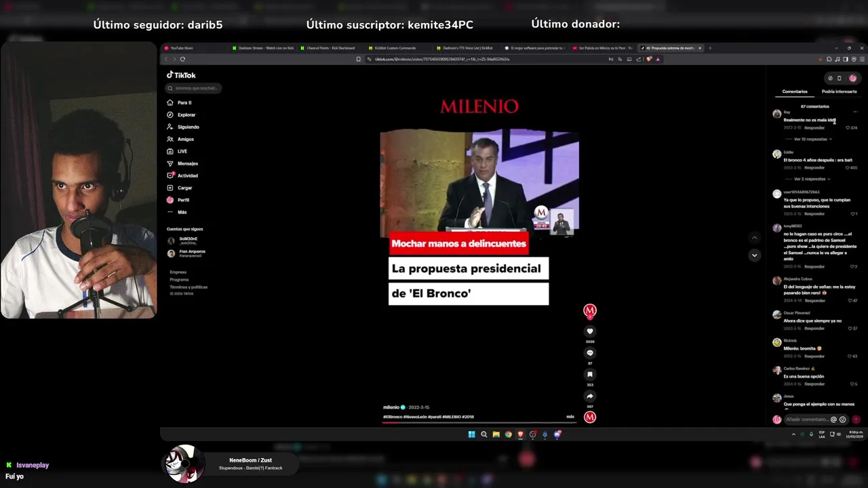The height and width of the screenshot is (488, 868).
Task: Insert mention with the @ icon
Action: (833, 420)
